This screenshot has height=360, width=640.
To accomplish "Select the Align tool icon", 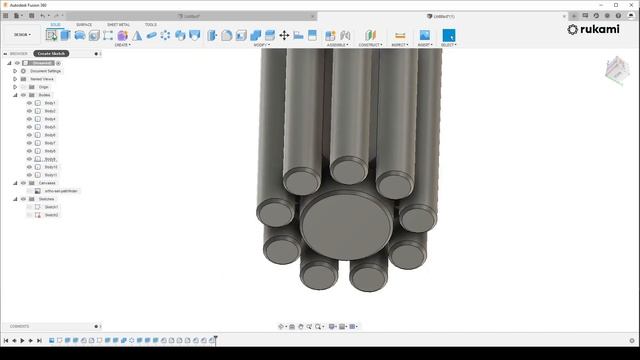I will (298, 36).
